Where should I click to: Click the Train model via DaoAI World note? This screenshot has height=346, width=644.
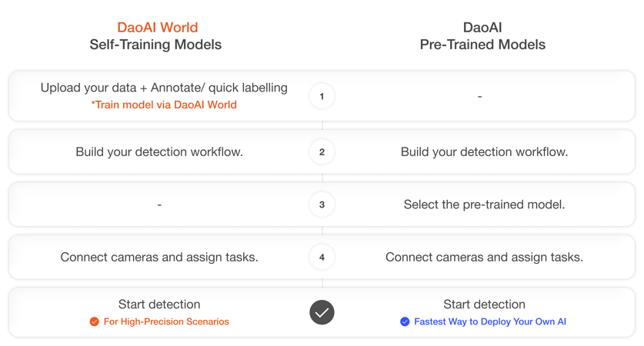coord(164,105)
